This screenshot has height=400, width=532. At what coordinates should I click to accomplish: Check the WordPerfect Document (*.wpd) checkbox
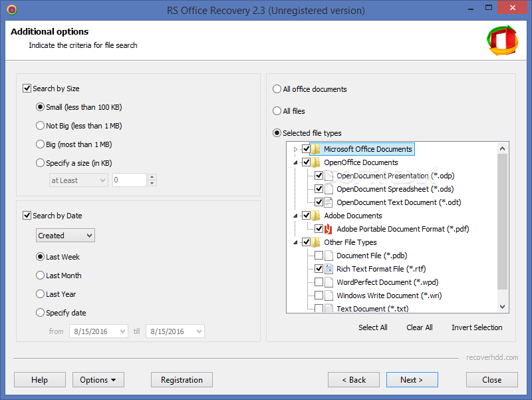pyautogui.click(x=319, y=282)
